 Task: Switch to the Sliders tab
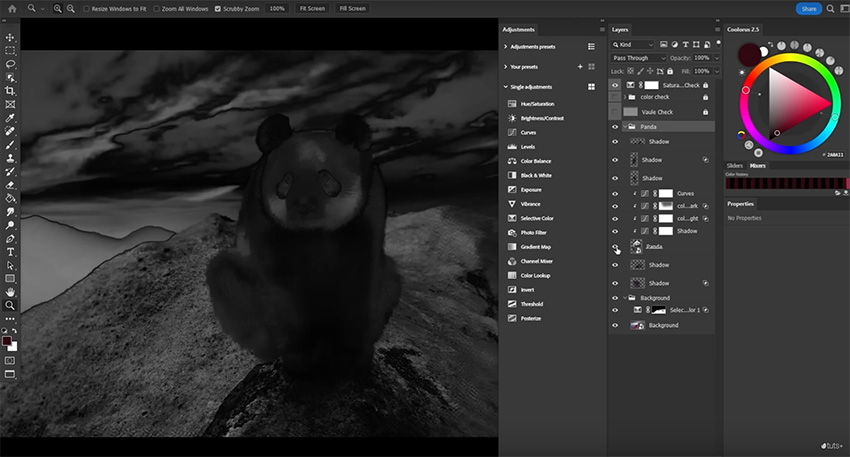tap(734, 165)
